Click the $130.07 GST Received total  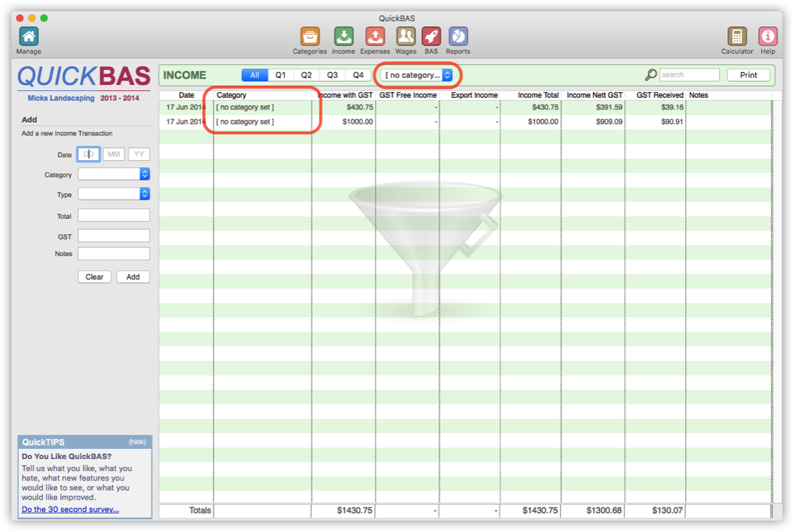tap(667, 511)
